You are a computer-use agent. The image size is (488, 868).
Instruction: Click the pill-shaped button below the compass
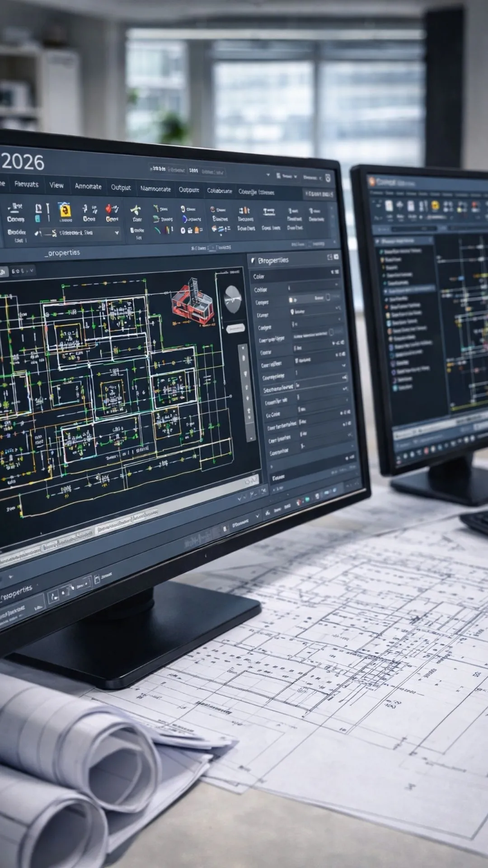(235, 329)
